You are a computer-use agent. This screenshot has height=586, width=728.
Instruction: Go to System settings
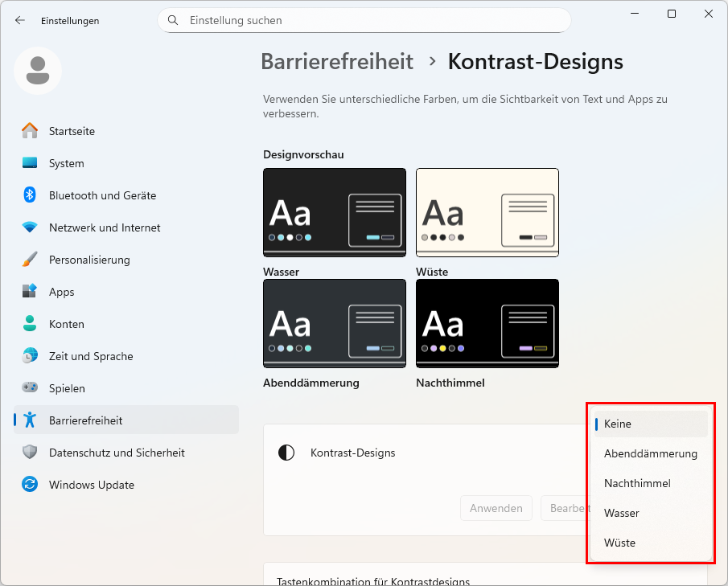pos(126,163)
